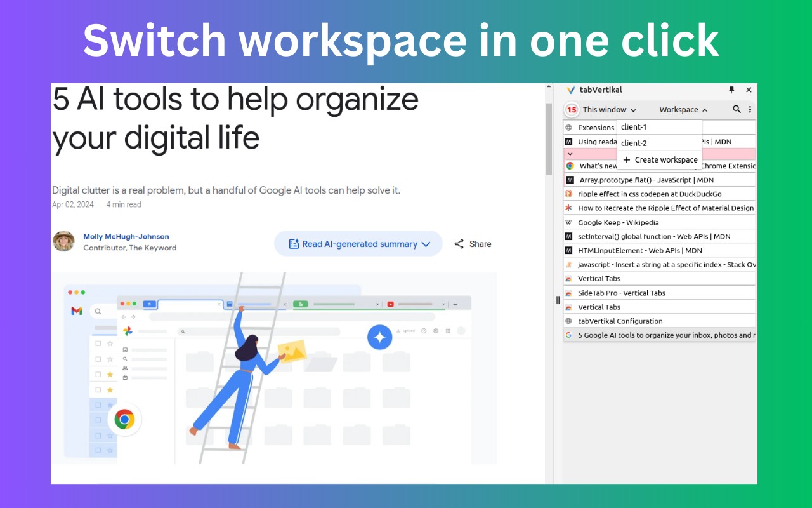Switch to HTMLInputElement MDN tab
The width and height of the screenshot is (812, 508).
coord(660,250)
